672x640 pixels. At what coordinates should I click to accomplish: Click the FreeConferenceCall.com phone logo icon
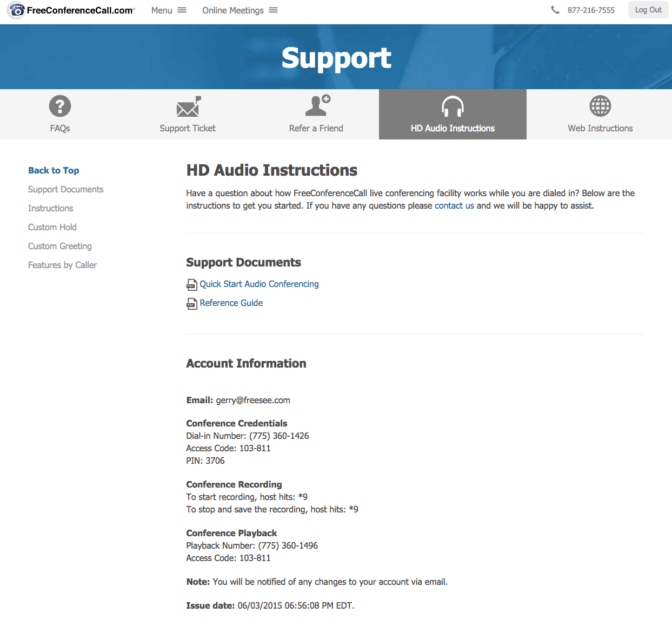[16, 10]
